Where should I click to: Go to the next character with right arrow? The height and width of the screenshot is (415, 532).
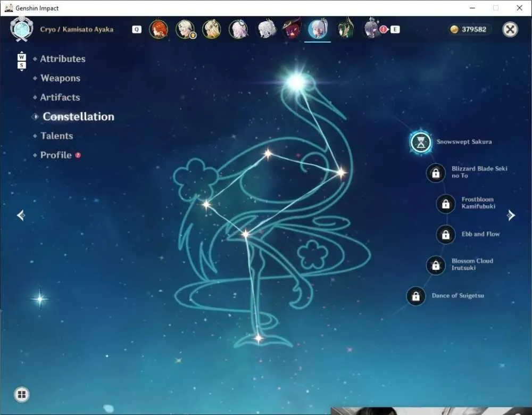[511, 215]
